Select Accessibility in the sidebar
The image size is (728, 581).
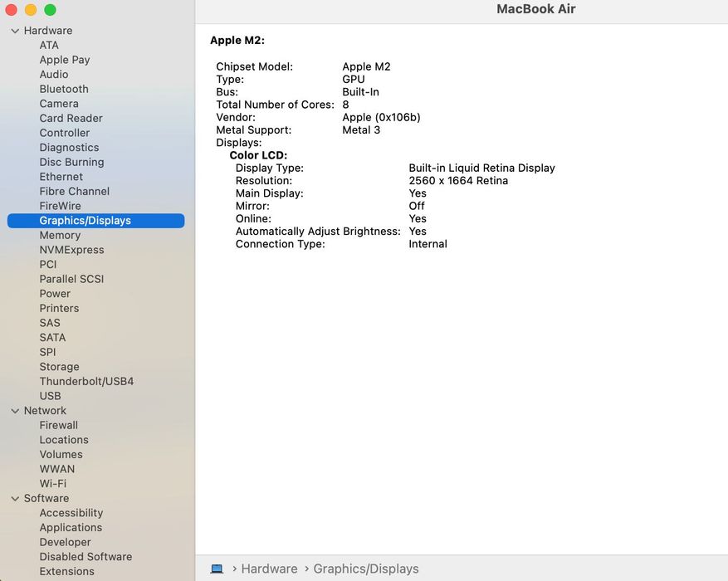(x=71, y=513)
